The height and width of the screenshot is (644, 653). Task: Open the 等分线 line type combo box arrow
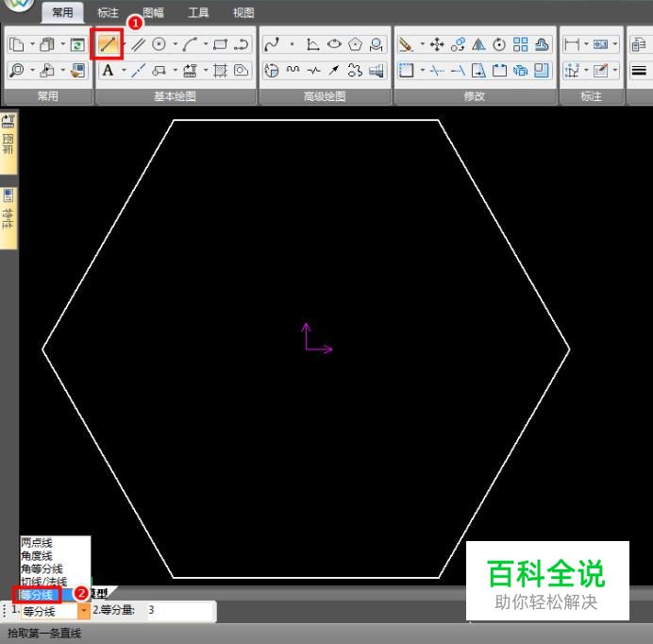point(84,611)
